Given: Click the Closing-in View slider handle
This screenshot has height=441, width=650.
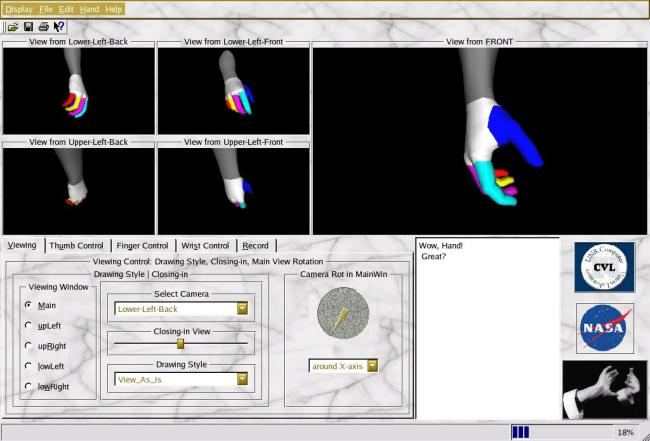Looking at the screenshot, I should click(180, 343).
